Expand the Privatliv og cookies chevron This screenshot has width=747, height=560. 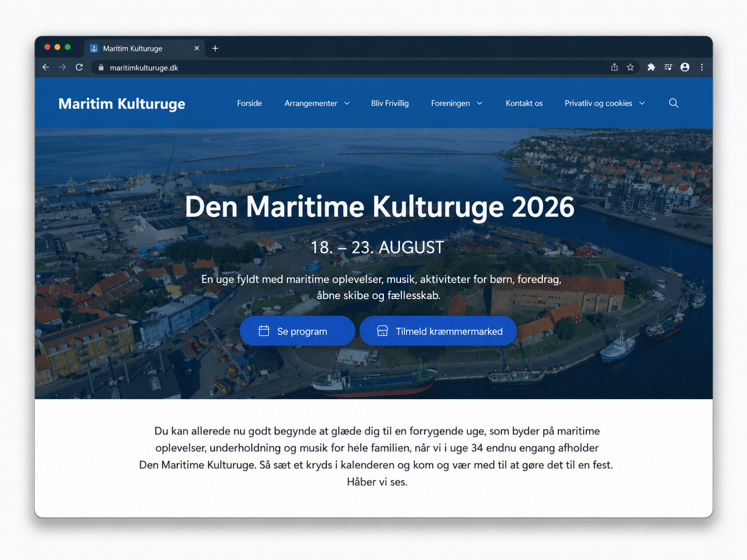click(642, 103)
